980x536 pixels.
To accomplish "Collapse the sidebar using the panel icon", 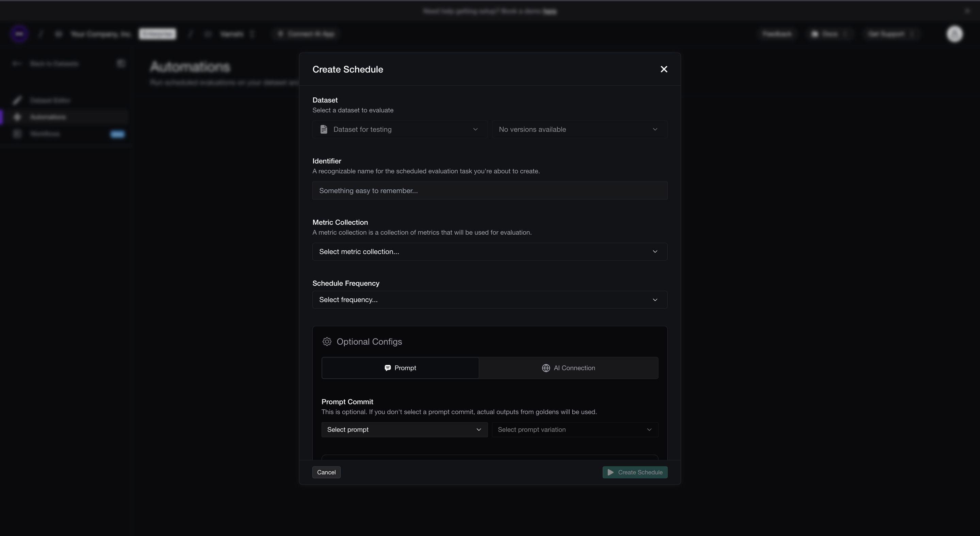I will 121,63.
